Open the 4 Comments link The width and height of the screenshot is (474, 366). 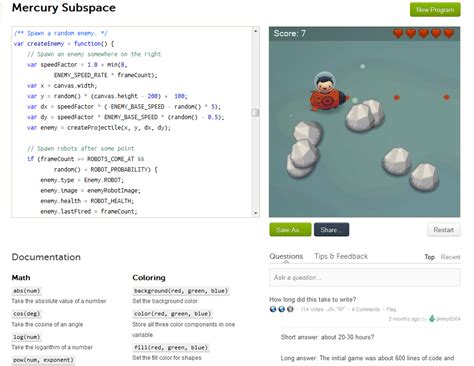366,309
